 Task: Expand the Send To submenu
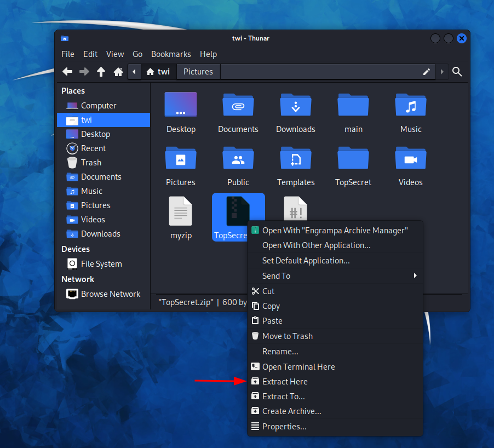335,276
